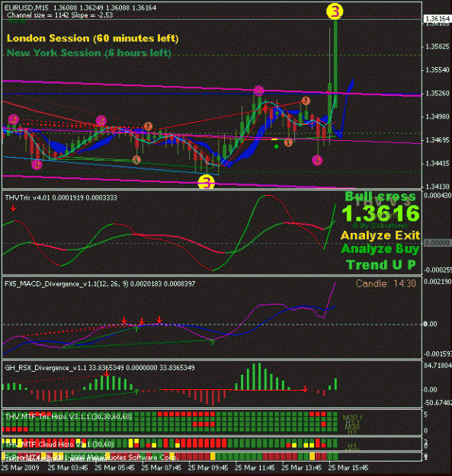Click the 1.34695 price scale value
This screenshot has height=476, width=452.
point(437,140)
